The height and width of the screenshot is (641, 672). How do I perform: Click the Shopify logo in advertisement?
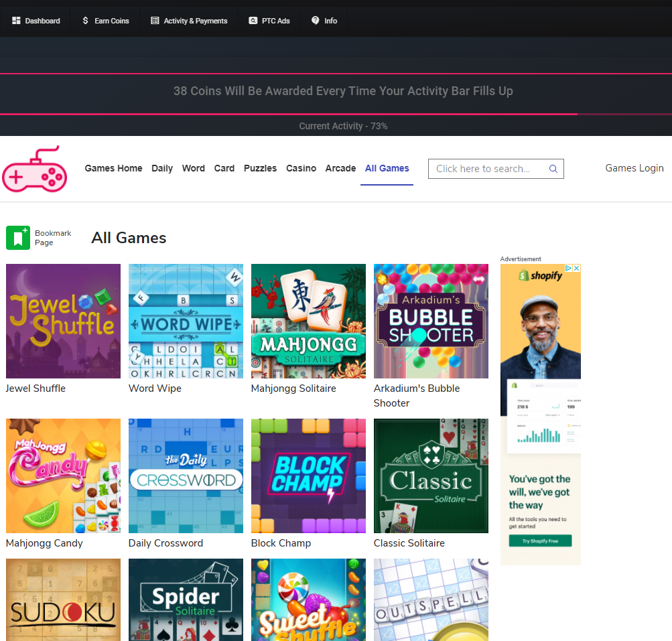pyautogui.click(x=540, y=275)
